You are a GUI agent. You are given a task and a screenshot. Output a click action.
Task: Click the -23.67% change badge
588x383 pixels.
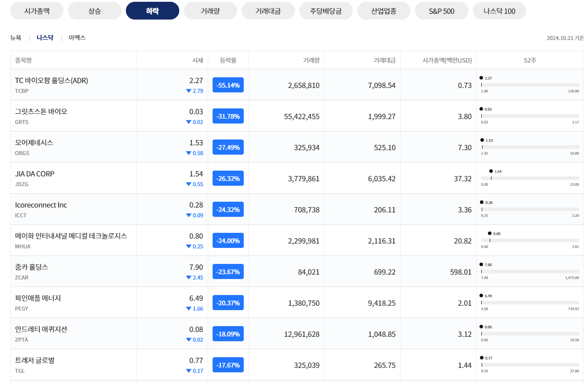[228, 271]
